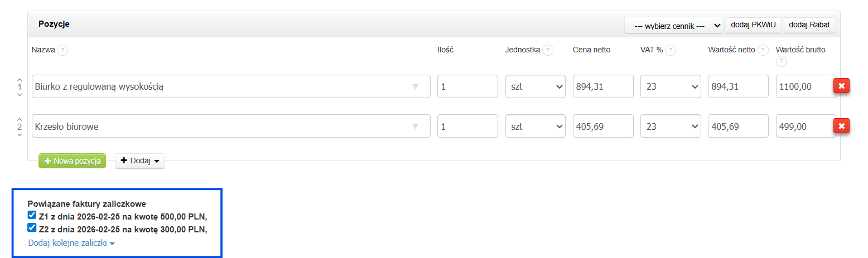Click help icon beside VAT %
The height and width of the screenshot is (258, 868).
click(x=671, y=50)
